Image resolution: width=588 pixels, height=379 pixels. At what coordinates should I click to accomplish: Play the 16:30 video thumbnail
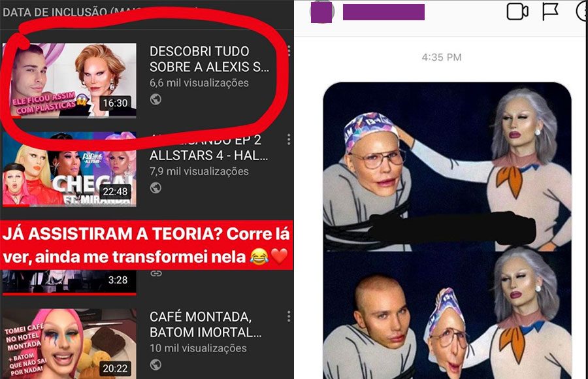(x=69, y=80)
